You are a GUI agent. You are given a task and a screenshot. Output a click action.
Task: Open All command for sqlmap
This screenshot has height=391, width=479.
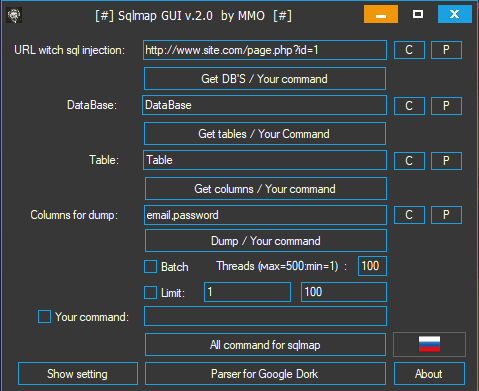tap(265, 345)
